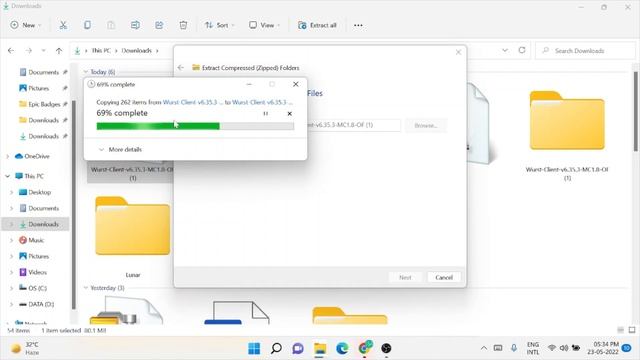Collapse the Yesterday group header
This screenshot has height=360, width=640.
point(86,288)
